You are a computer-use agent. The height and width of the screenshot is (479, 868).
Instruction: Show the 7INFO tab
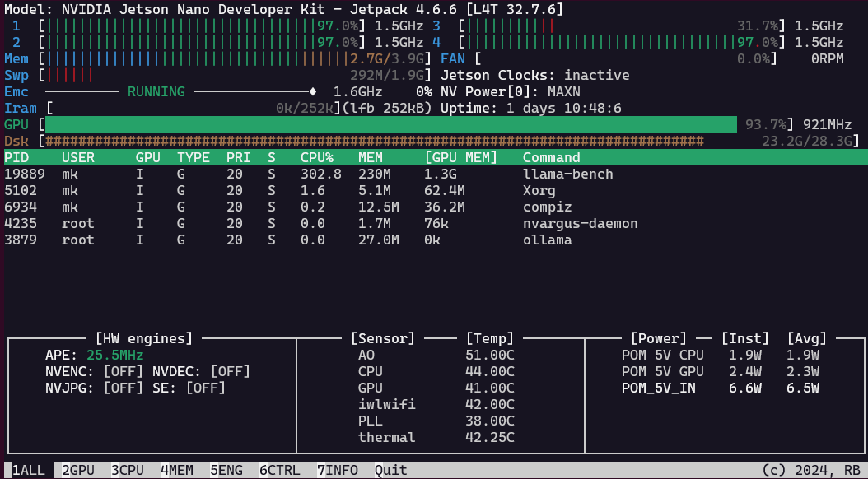pos(338,470)
